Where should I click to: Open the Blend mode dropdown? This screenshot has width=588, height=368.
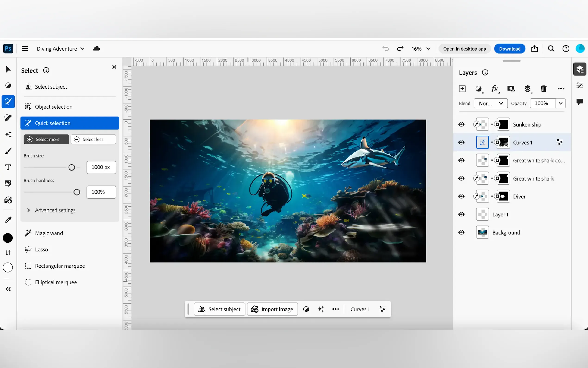[x=491, y=103]
